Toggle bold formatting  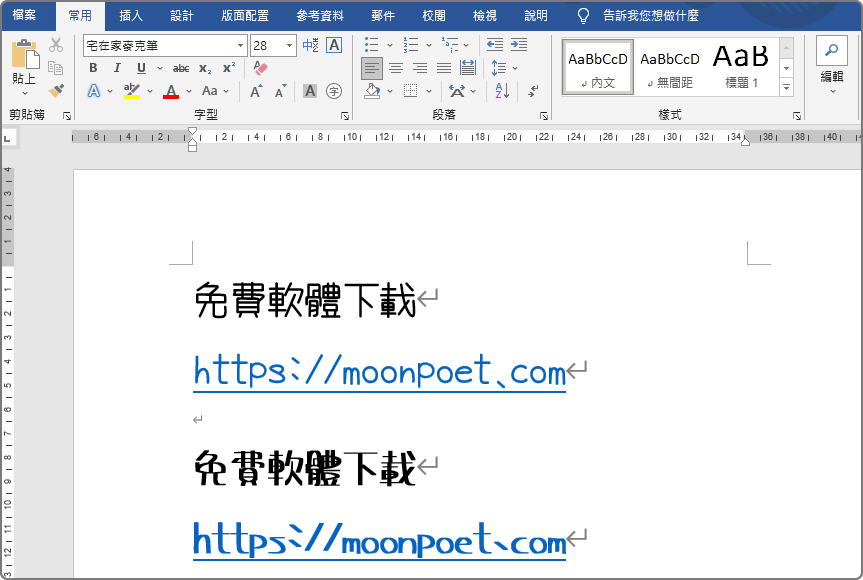tap(93, 68)
